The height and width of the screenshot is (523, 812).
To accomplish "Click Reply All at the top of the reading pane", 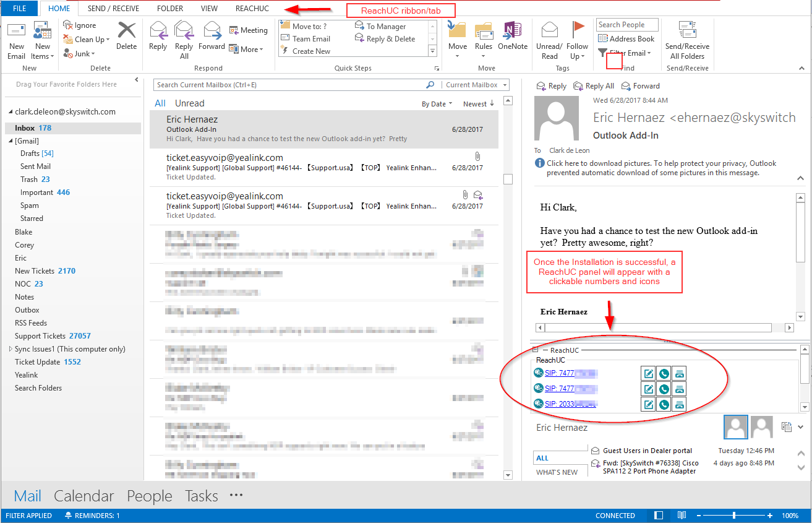I will coord(594,86).
